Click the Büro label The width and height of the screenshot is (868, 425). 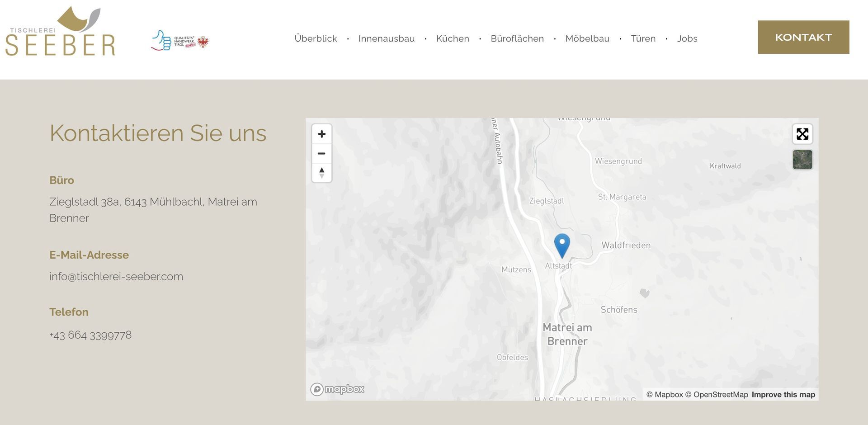pyautogui.click(x=61, y=180)
